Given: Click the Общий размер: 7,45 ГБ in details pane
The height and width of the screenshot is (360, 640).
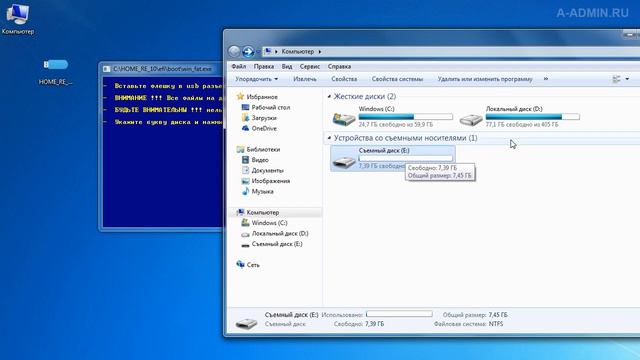Looking at the screenshot, I should coord(475,315).
